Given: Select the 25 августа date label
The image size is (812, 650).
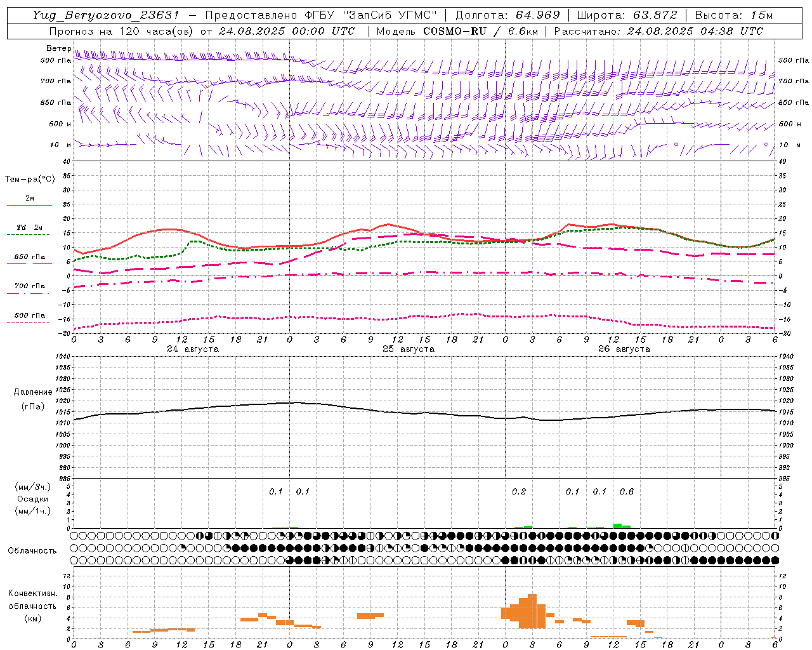Looking at the screenshot, I should coord(409,349).
